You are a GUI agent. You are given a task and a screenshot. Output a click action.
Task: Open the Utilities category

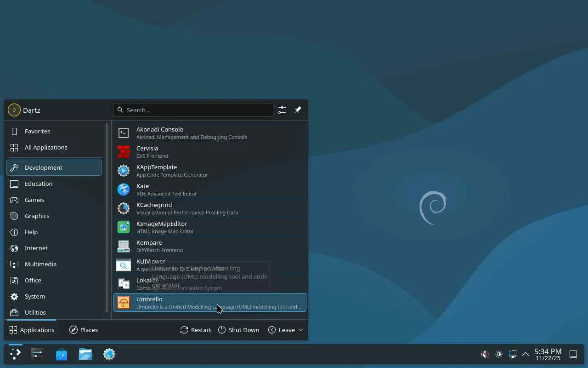click(54, 312)
